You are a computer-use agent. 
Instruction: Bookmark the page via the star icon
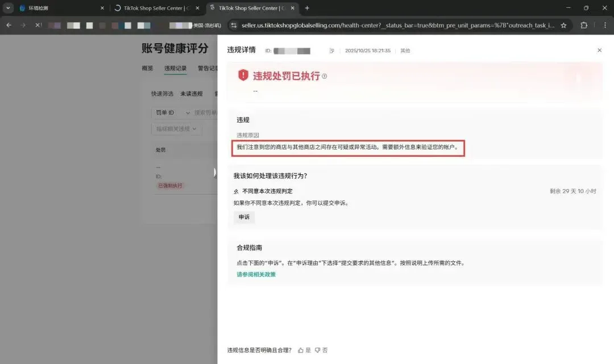click(563, 26)
